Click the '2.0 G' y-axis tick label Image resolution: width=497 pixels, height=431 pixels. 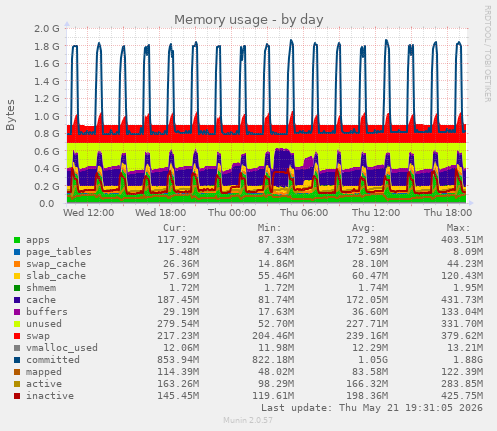[x=47, y=29]
